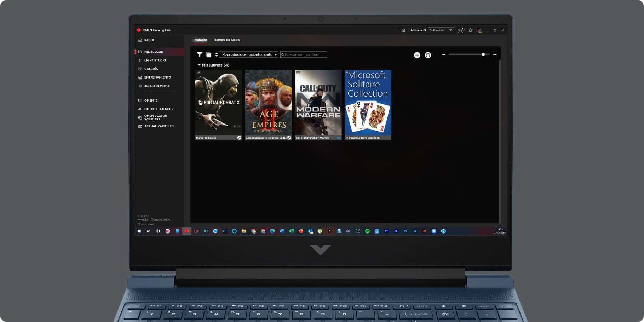Click minus to shrink game tiles

(x=443, y=54)
